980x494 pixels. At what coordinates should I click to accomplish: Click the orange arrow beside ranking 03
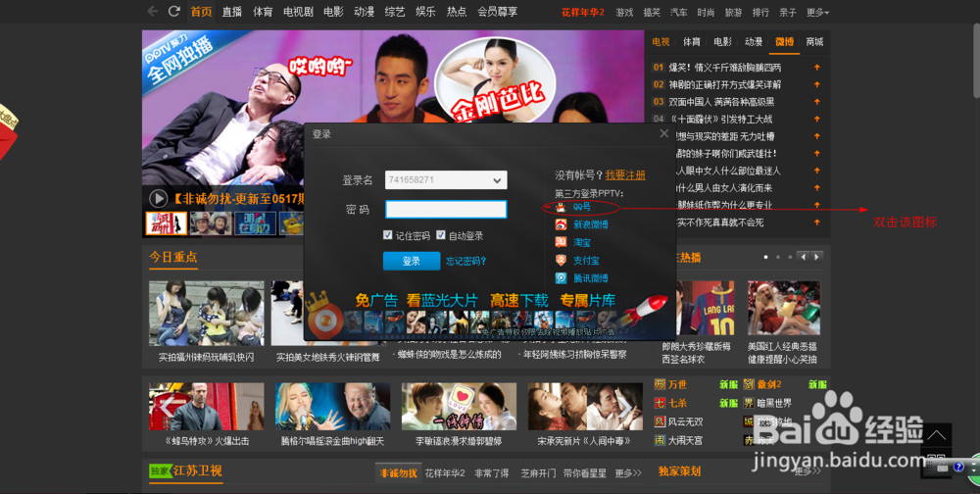816,101
